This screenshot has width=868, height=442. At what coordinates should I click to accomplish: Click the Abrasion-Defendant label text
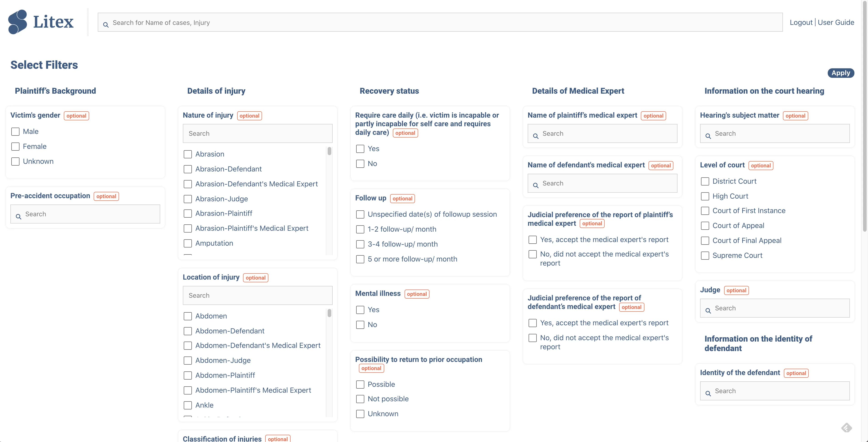pos(229,169)
